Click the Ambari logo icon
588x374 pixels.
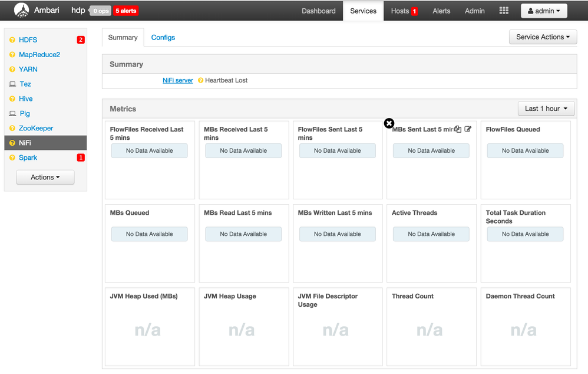click(x=21, y=11)
